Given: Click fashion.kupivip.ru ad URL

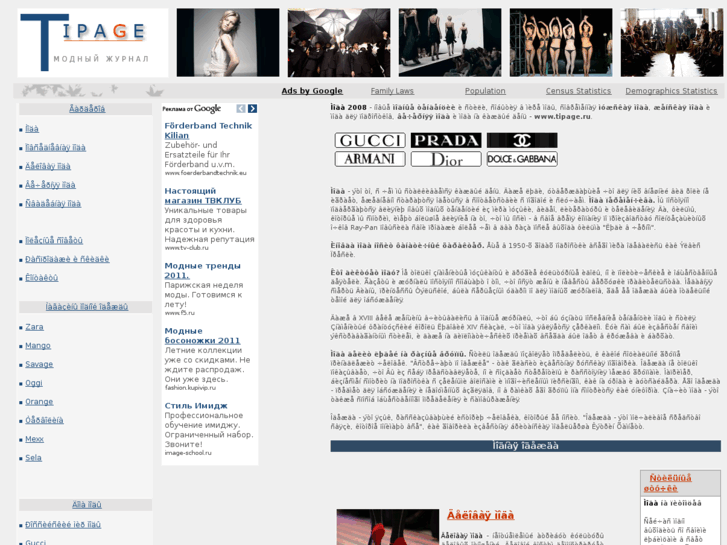Looking at the screenshot, I should (x=190, y=388).
